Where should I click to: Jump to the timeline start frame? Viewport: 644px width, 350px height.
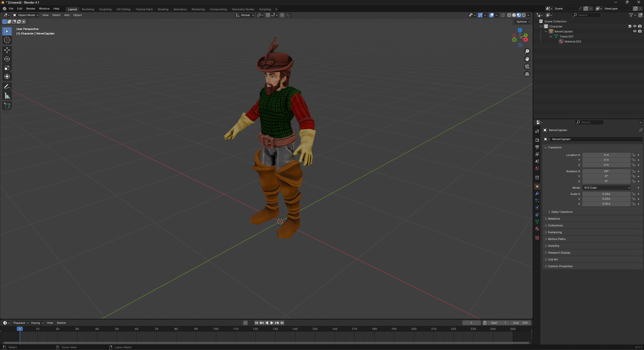pyautogui.click(x=256, y=323)
